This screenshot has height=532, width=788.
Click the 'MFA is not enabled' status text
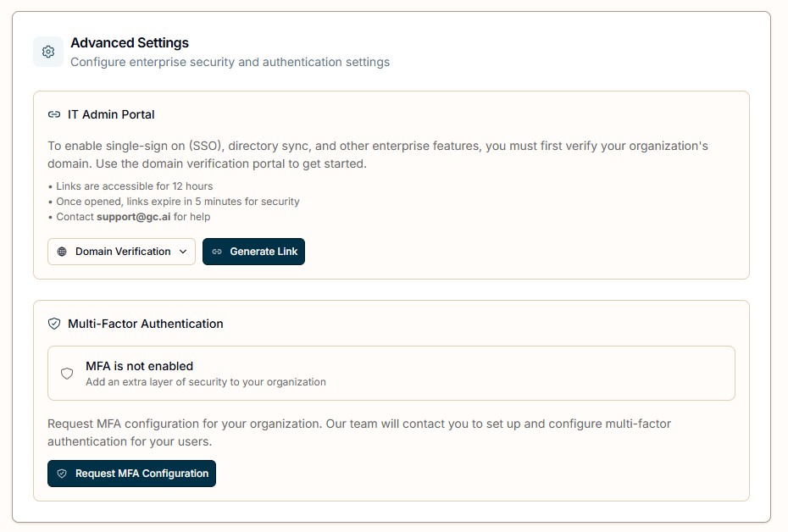pos(140,366)
